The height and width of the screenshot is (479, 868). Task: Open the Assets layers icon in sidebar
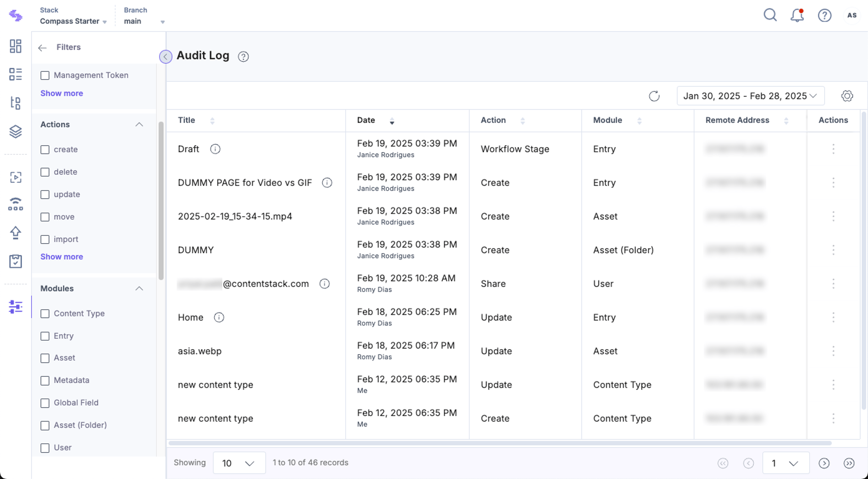(x=16, y=131)
